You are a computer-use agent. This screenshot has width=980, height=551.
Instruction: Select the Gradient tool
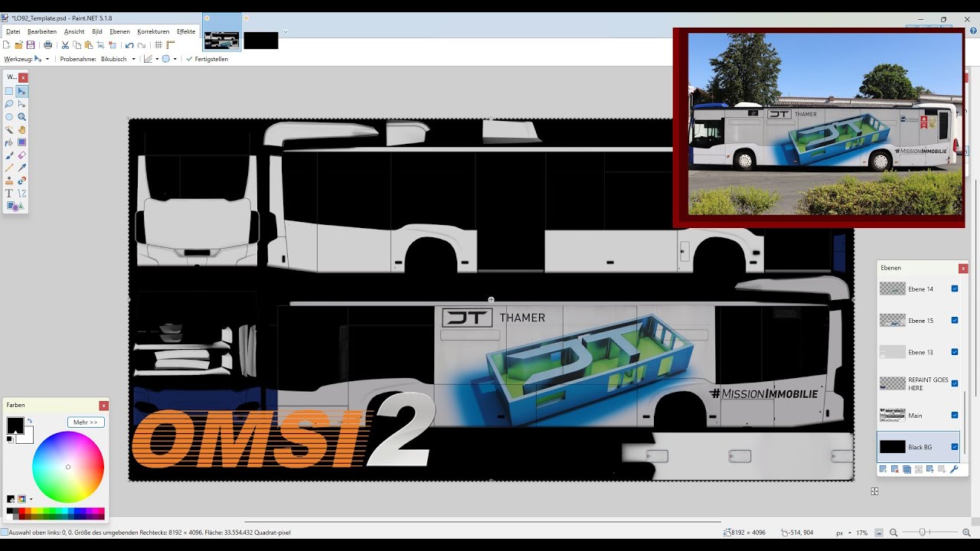click(x=22, y=142)
